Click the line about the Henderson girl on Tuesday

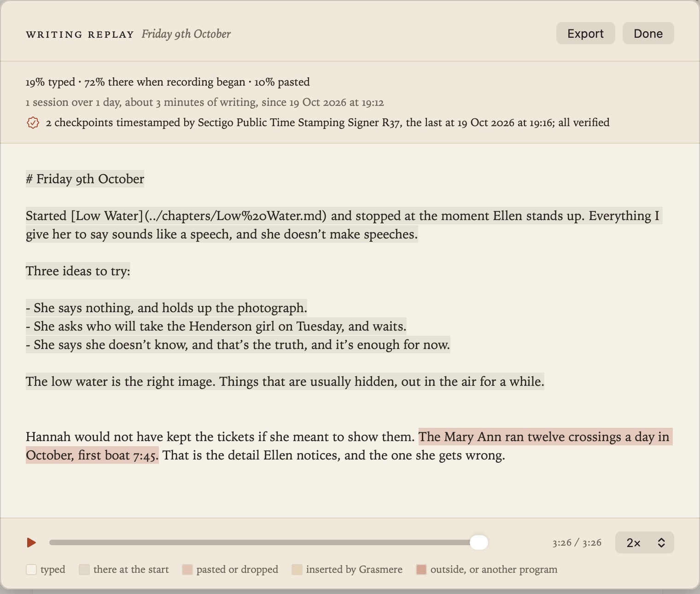(216, 326)
